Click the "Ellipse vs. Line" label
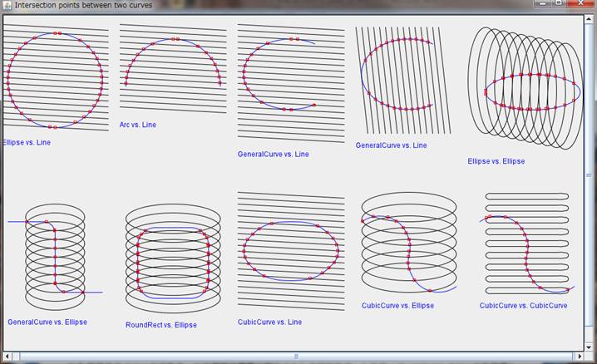The height and width of the screenshot is (364, 597). pos(27,142)
